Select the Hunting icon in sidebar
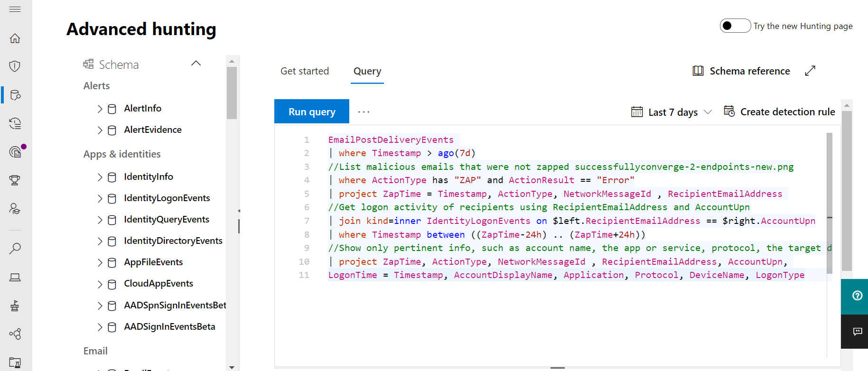This screenshot has height=371, width=868. [15, 95]
